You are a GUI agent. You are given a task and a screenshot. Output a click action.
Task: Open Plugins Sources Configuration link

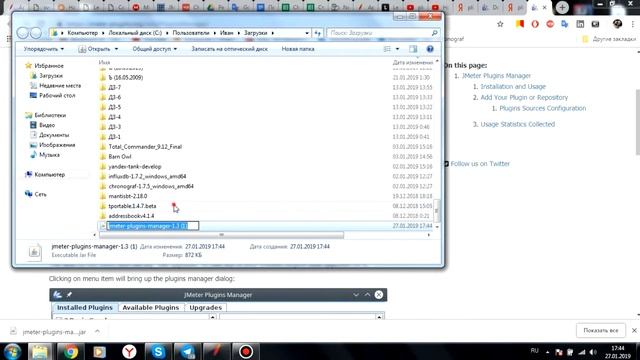click(542, 108)
